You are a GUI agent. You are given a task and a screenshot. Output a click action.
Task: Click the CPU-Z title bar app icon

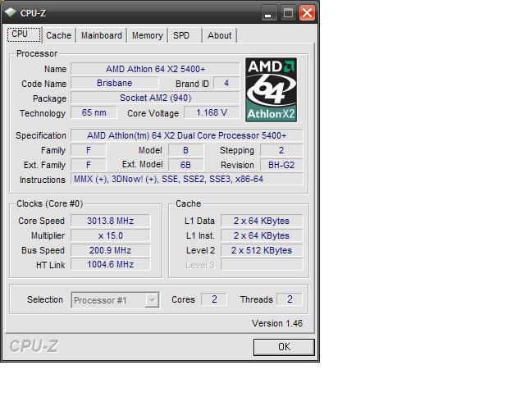[x=11, y=12]
